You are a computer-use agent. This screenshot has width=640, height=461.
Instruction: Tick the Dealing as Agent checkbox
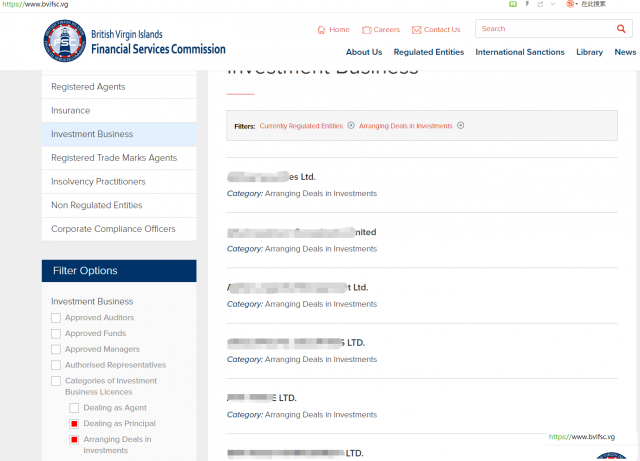[x=74, y=408]
